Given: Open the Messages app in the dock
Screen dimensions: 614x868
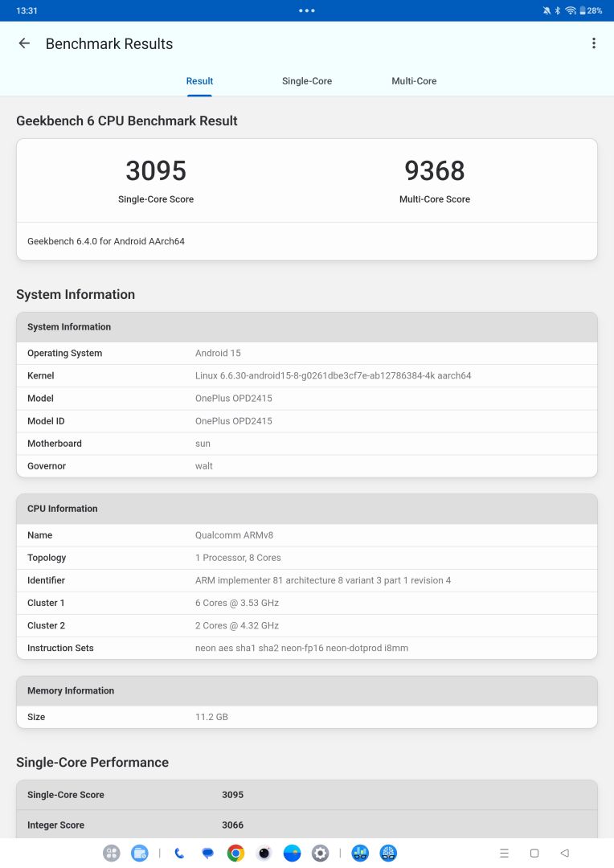Looking at the screenshot, I should click(207, 853).
